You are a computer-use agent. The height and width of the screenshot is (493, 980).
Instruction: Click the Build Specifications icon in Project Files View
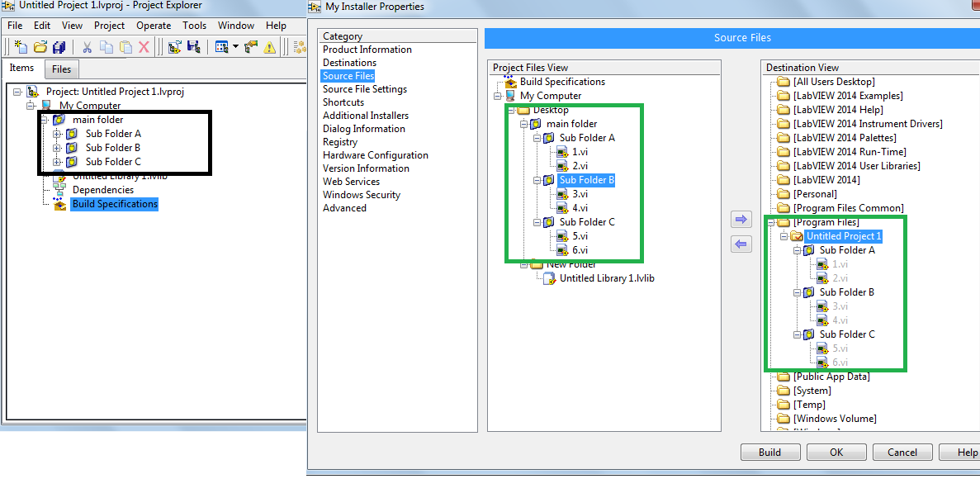pyautogui.click(x=510, y=82)
